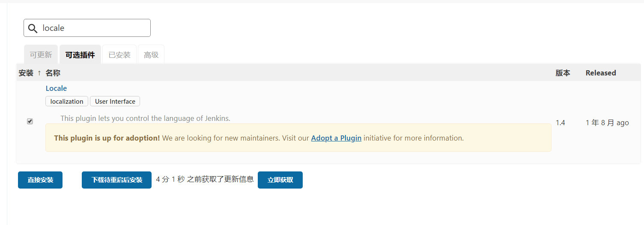Open the 已安装 tab
This screenshot has height=225, width=644.
tap(119, 55)
